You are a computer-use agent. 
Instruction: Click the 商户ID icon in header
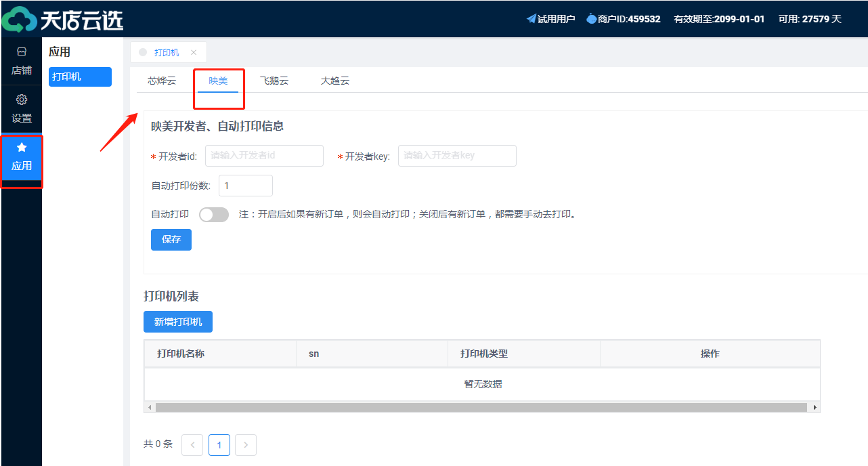tap(591, 19)
